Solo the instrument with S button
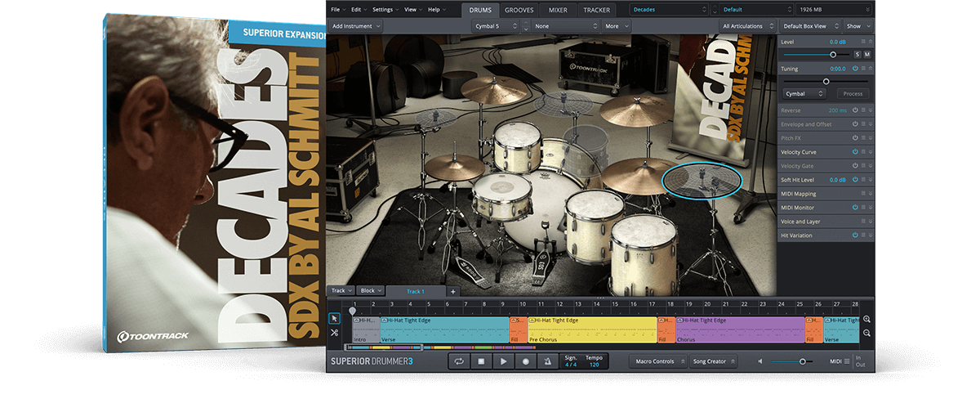 857,54
